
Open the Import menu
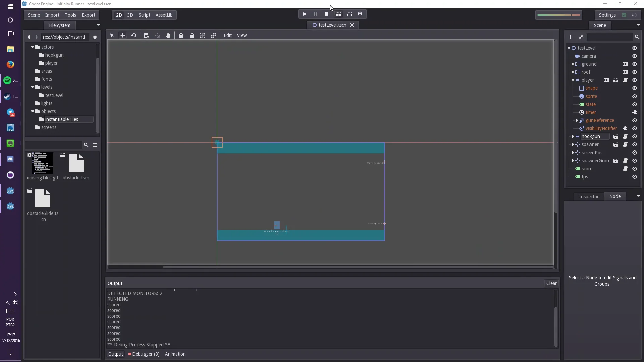pos(52,15)
